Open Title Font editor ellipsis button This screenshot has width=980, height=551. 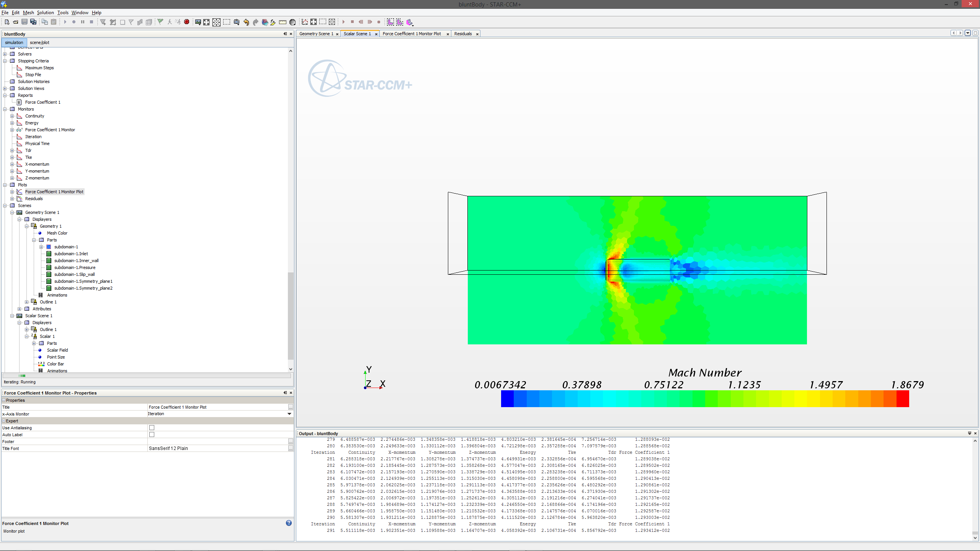(291, 448)
